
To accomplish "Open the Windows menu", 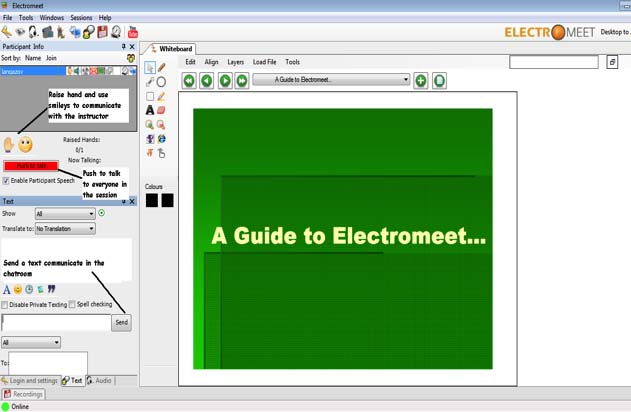I will (52, 18).
